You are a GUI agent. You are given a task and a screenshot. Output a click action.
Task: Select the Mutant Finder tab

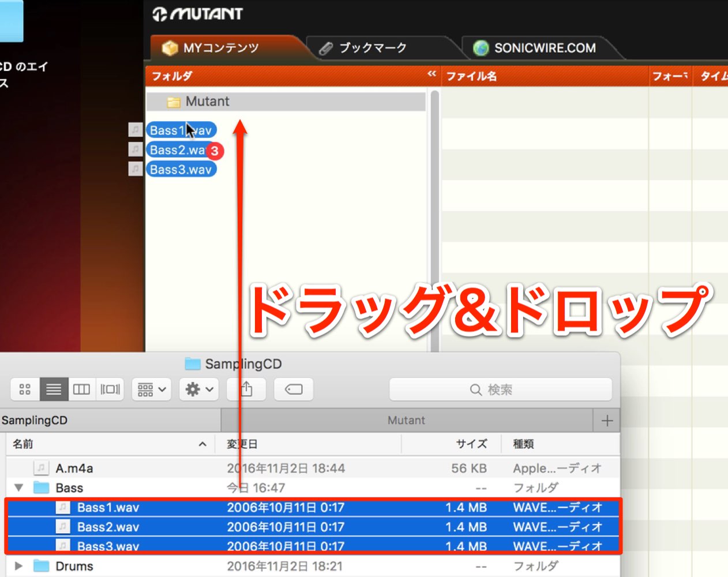click(407, 420)
